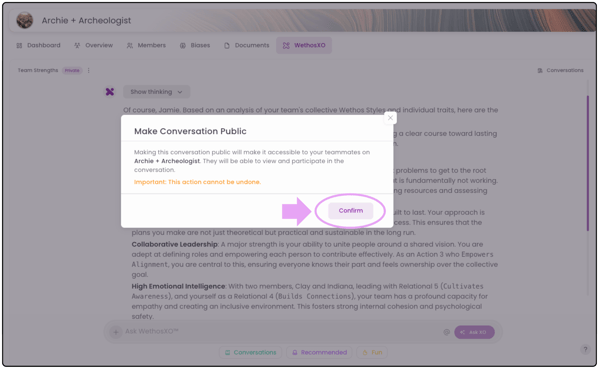
Task: Open the Members tab
Action: pos(147,45)
